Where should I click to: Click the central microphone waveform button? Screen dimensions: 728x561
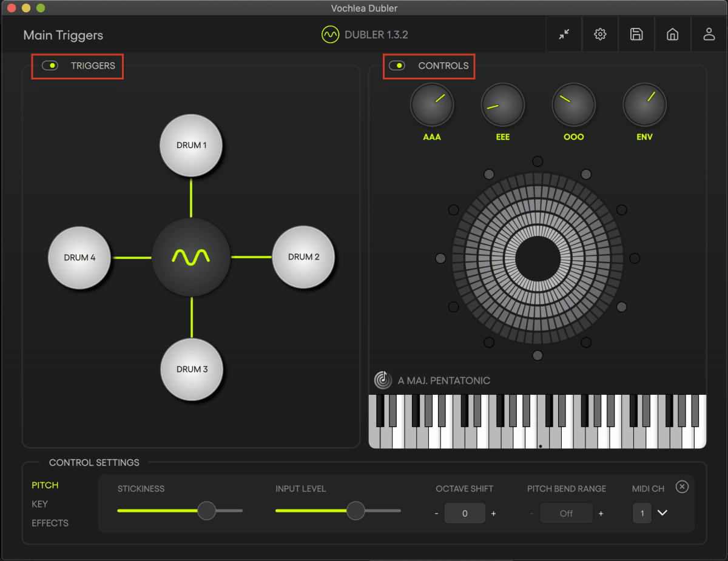[191, 257]
